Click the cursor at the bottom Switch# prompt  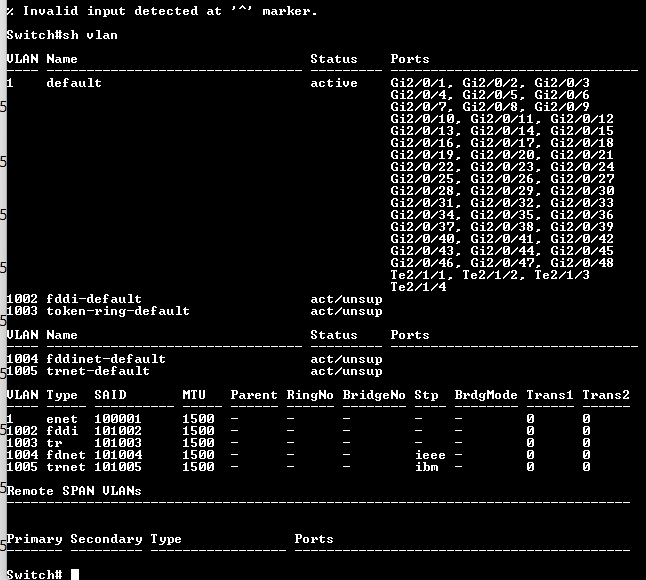tap(75, 574)
